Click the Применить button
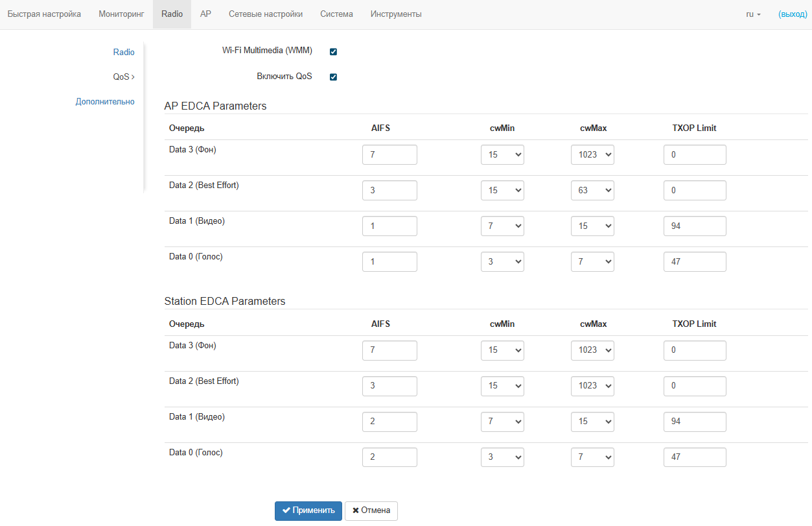This screenshot has width=812, height=526. [x=308, y=510]
